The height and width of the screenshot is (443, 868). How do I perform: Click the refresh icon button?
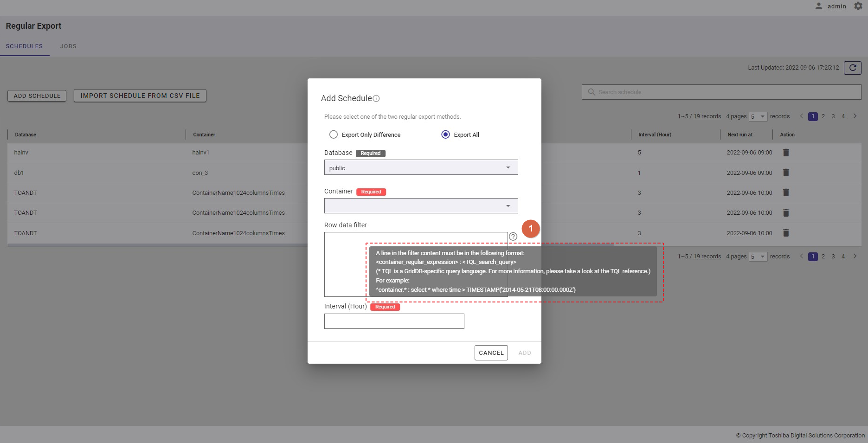point(853,68)
